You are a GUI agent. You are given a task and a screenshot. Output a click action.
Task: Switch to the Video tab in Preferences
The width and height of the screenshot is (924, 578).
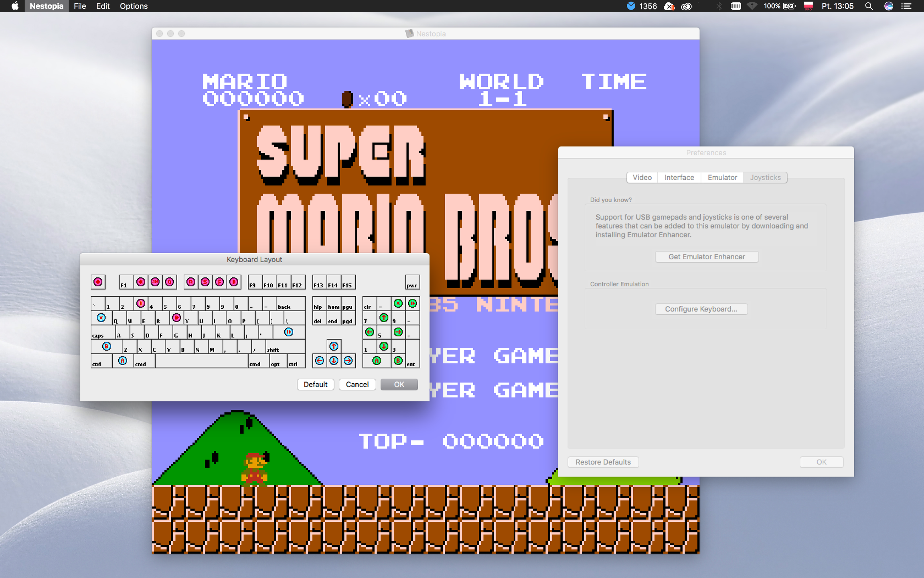[x=642, y=177]
